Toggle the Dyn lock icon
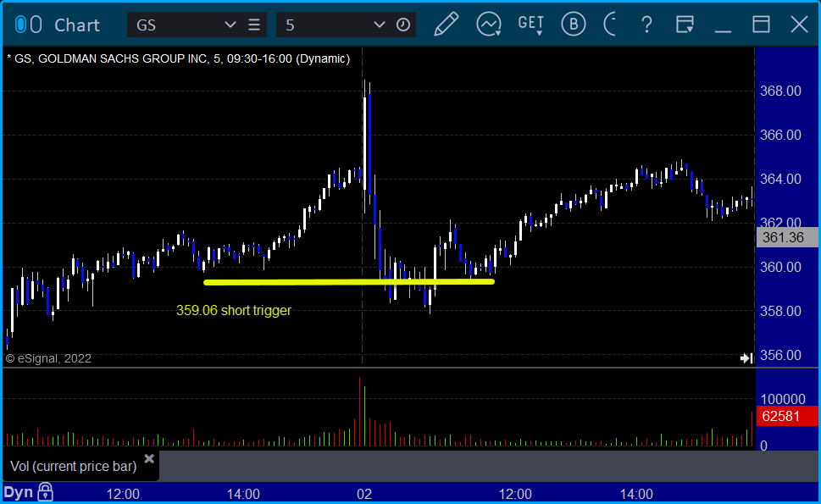This screenshot has width=821, height=504. [x=46, y=492]
